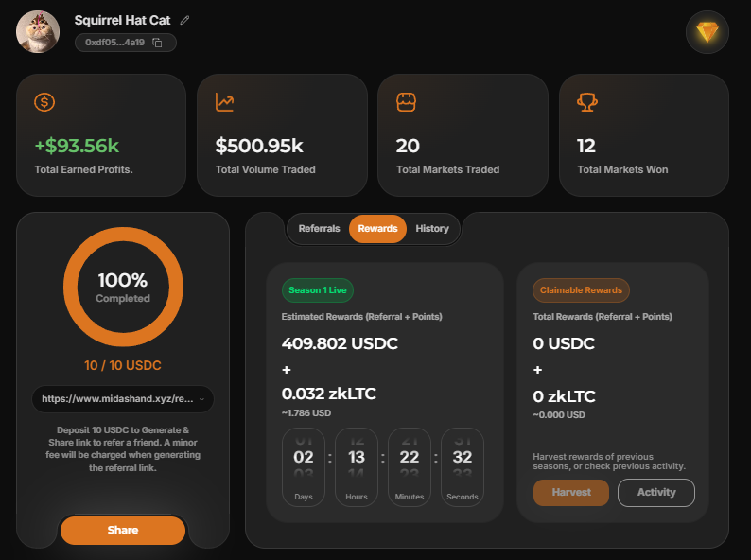The image size is (751, 560).
Task: Click the +$93.56k profits value
Action: click(x=77, y=146)
